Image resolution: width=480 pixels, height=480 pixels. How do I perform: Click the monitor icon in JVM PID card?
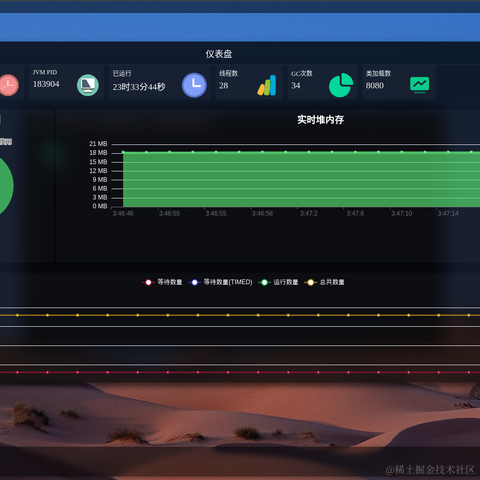88,85
